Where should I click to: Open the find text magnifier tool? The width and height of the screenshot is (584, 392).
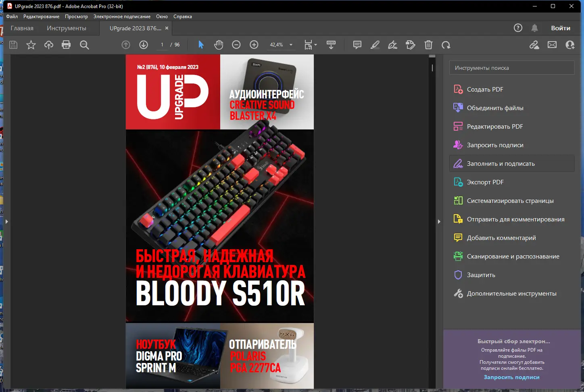tap(84, 45)
